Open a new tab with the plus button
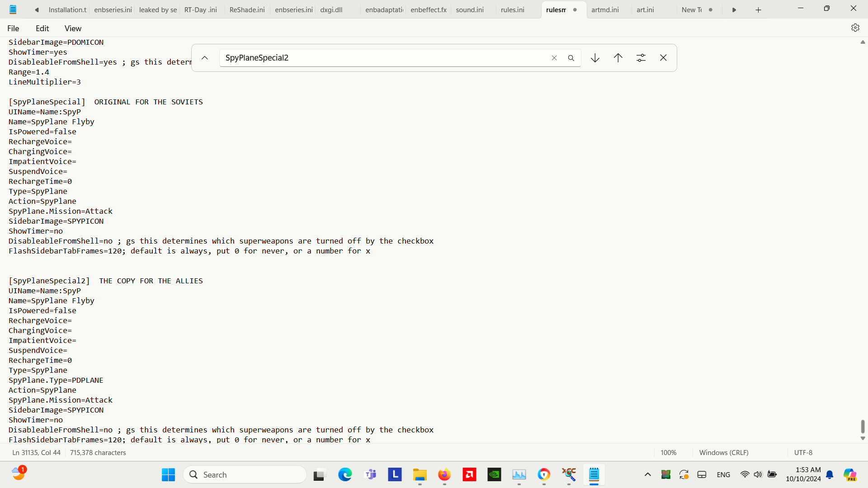Image resolution: width=868 pixels, height=488 pixels. pyautogui.click(x=758, y=9)
